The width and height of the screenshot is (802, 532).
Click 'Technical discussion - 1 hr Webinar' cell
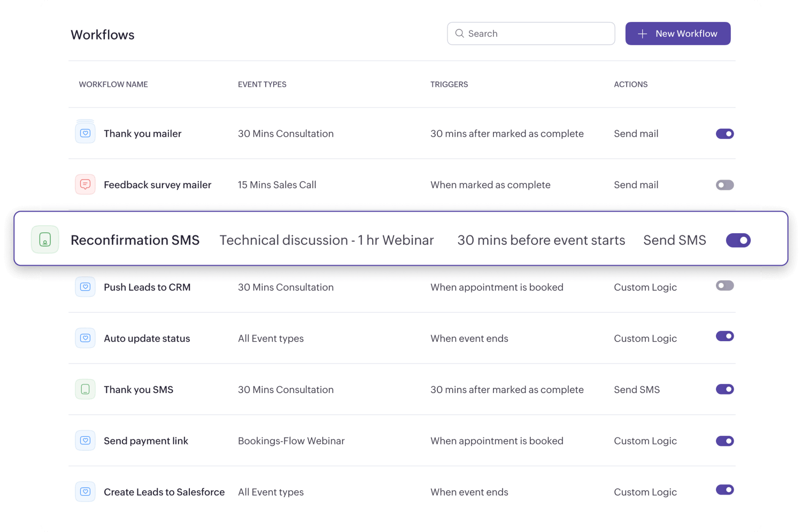click(x=327, y=240)
